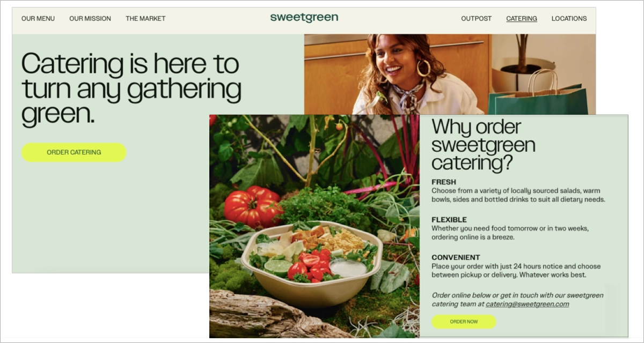Open the LOCATIONS page link

[569, 18]
